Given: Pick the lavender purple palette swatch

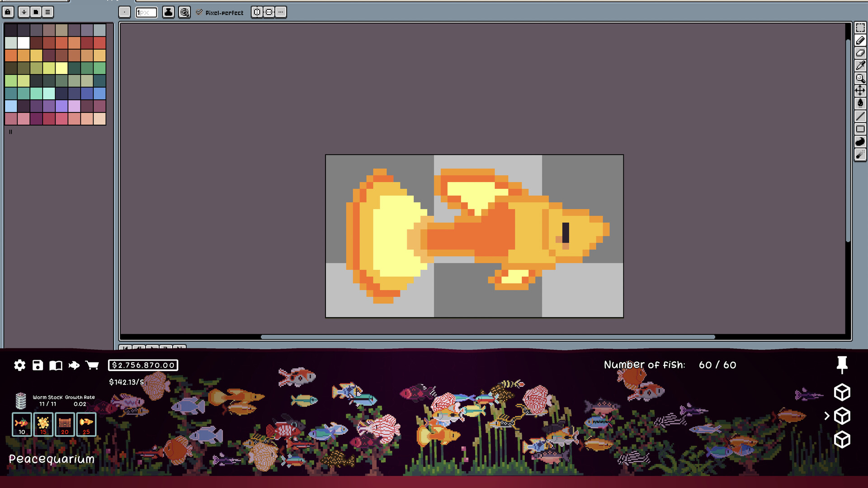Looking at the screenshot, I should [x=61, y=106].
